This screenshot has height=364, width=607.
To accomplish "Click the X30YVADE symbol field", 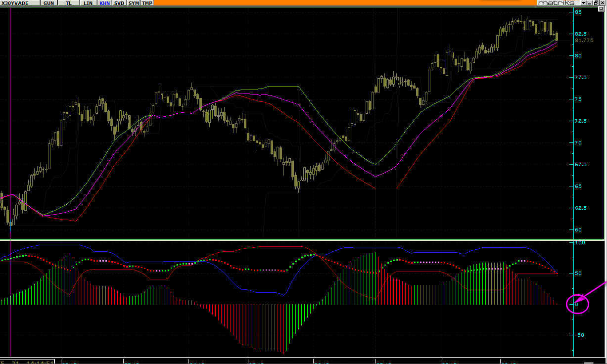I will [19, 3].
